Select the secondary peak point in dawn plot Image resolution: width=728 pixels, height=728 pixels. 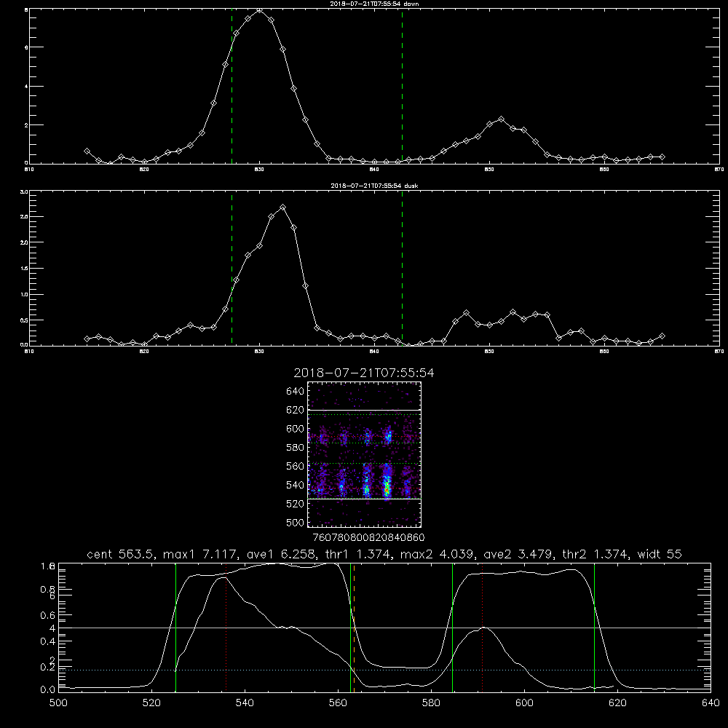tap(501, 119)
